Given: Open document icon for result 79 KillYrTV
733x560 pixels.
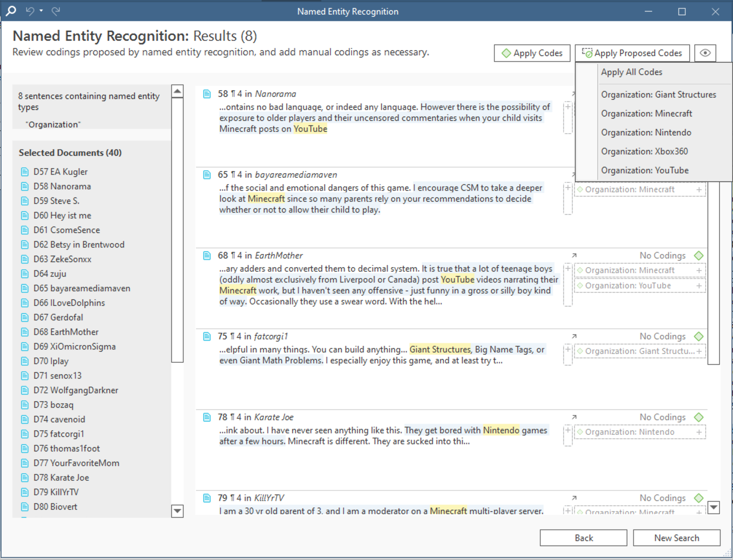Looking at the screenshot, I should [207, 498].
